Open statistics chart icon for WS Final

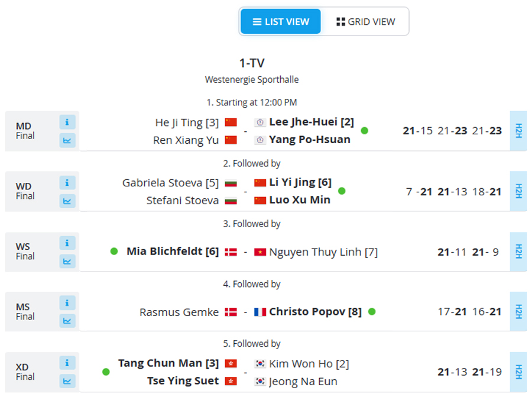coord(67,262)
